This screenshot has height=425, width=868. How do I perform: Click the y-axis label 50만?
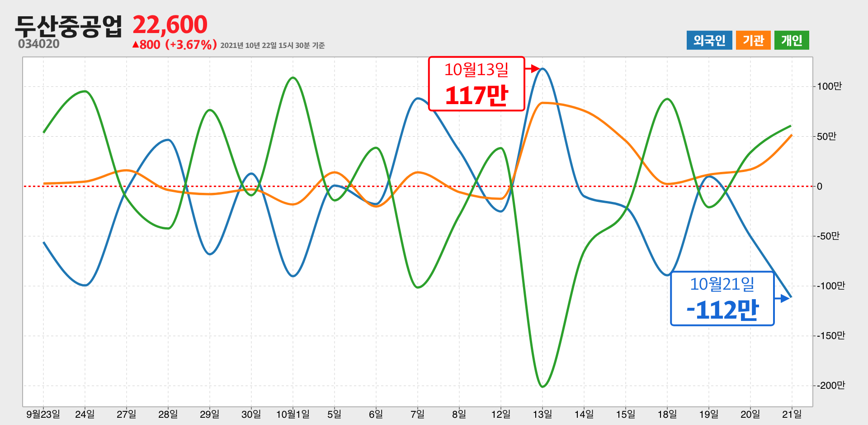pos(827,136)
